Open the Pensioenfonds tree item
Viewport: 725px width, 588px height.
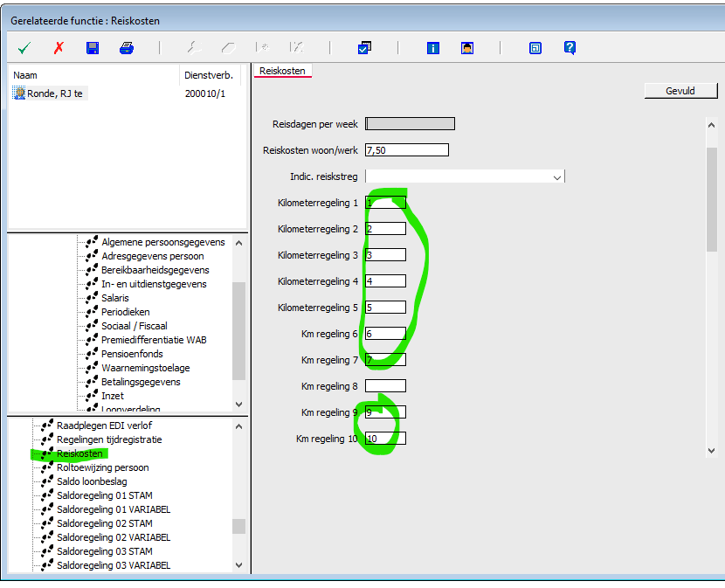point(132,354)
